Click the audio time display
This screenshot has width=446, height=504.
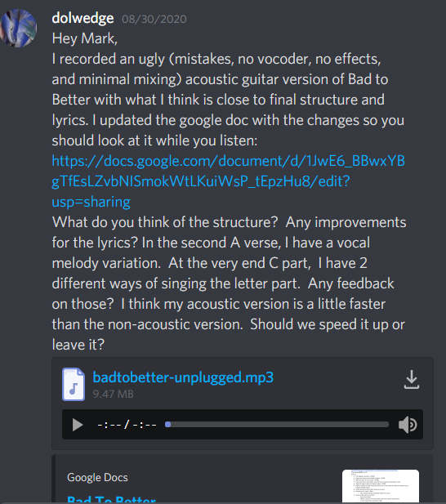click(x=127, y=425)
